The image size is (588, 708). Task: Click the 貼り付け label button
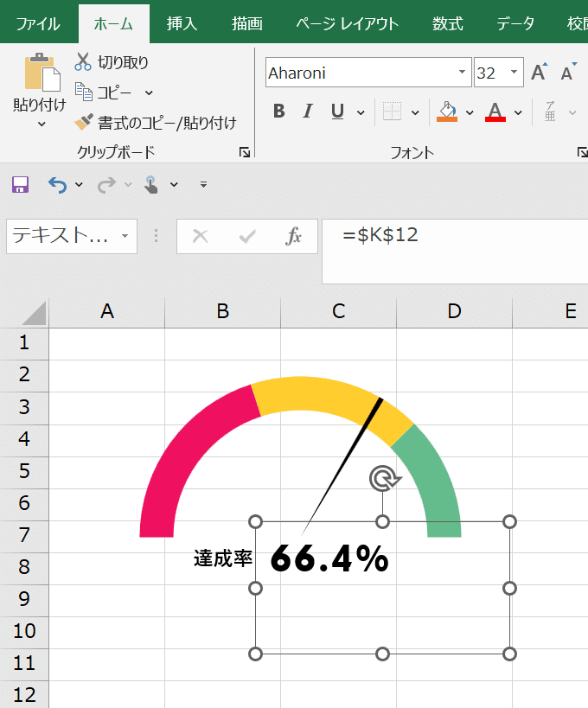40,105
